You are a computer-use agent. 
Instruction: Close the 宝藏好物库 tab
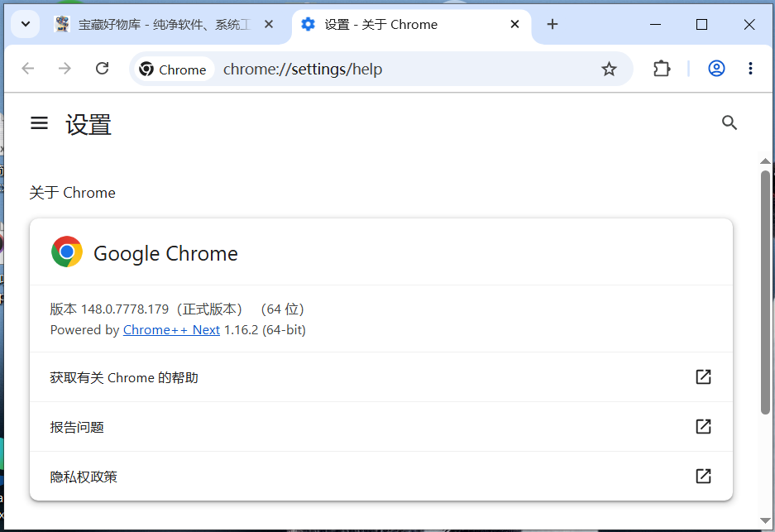[268, 24]
